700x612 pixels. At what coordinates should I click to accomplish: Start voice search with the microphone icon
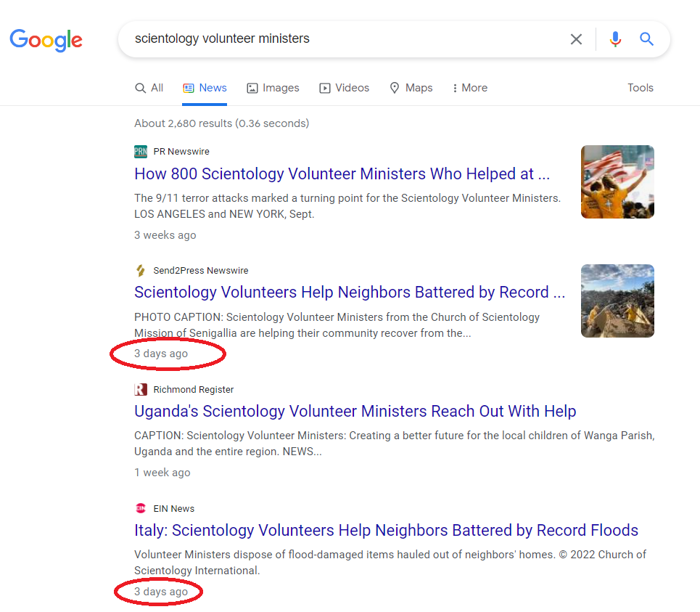[x=615, y=39]
